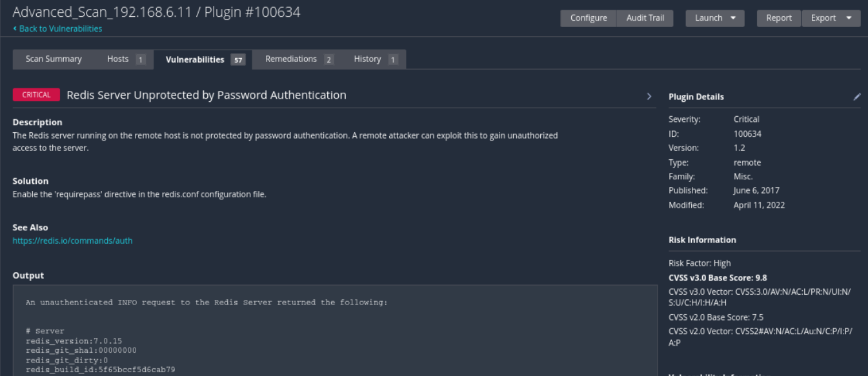Image resolution: width=868 pixels, height=376 pixels.
Task: Click the Vulnerabilities count badge 57
Action: tap(239, 60)
